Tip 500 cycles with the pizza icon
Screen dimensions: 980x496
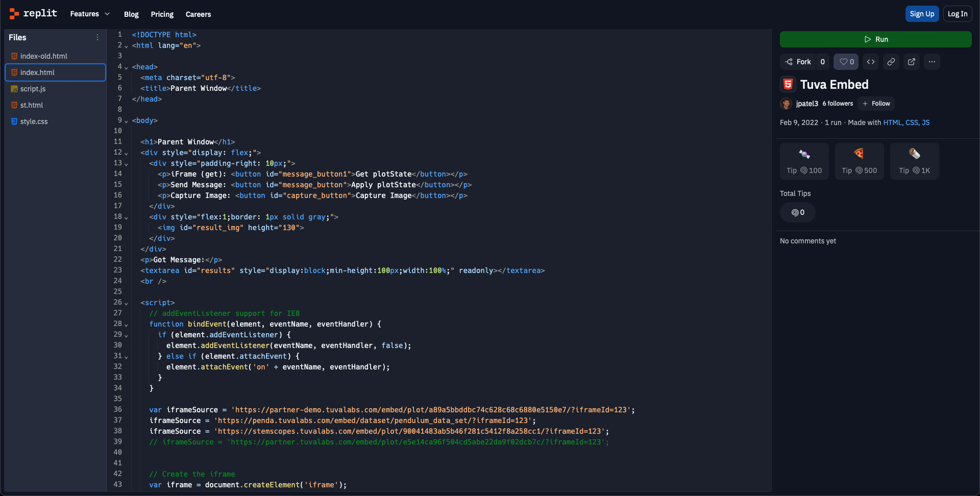pos(860,161)
